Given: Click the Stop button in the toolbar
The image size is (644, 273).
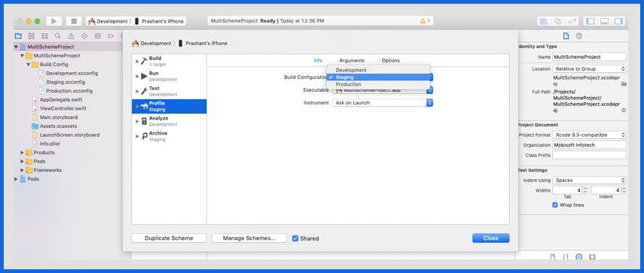Looking at the screenshot, I should (74, 21).
